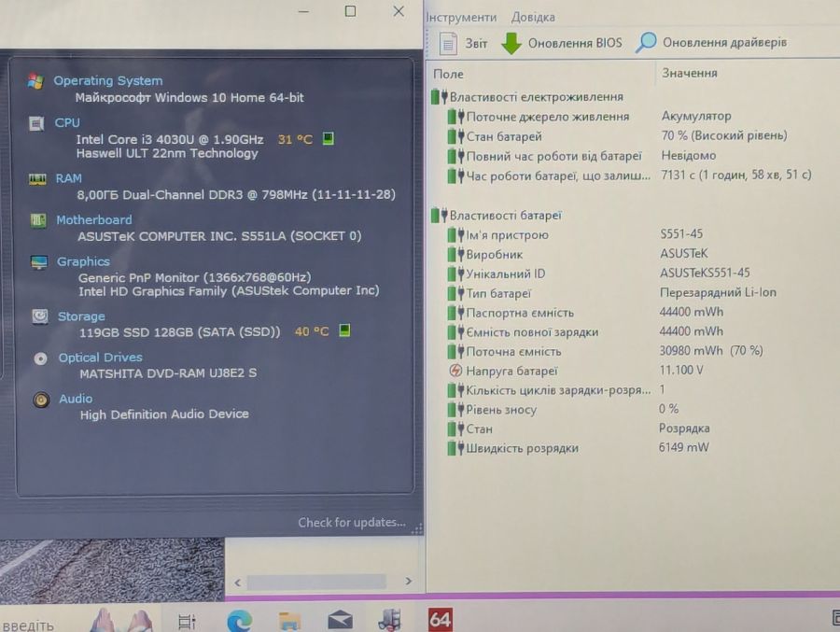The image size is (840, 632).
Task: Click the left arrow of horizontal scrollbar
Action: 237,583
